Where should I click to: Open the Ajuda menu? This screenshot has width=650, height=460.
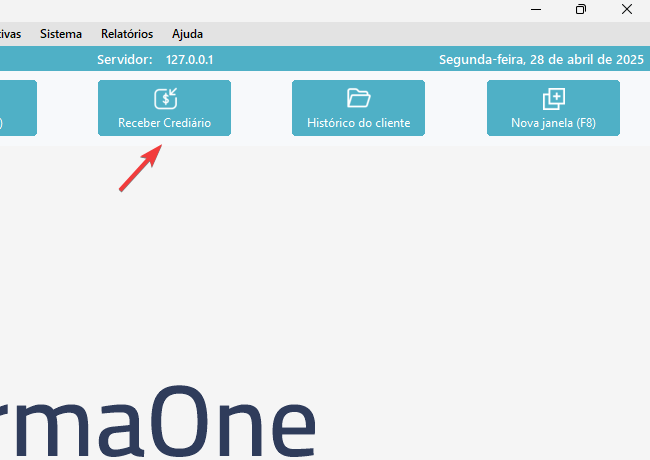187,34
